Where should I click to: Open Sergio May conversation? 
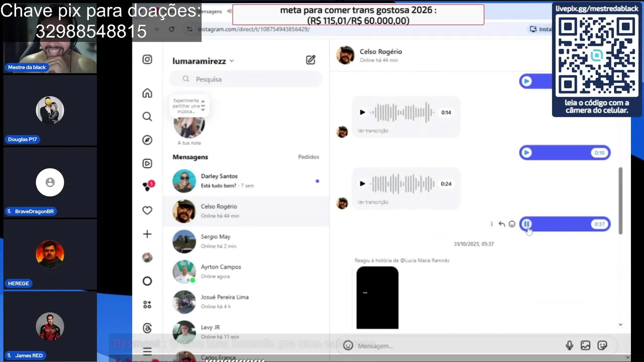246,241
